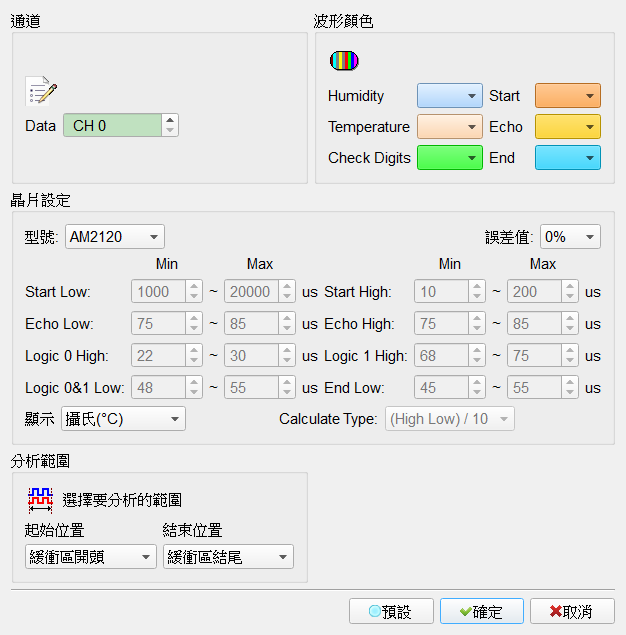Screen dimensions: 626x635
Task: Open the Check Digits color dropdown
Action: [449, 158]
